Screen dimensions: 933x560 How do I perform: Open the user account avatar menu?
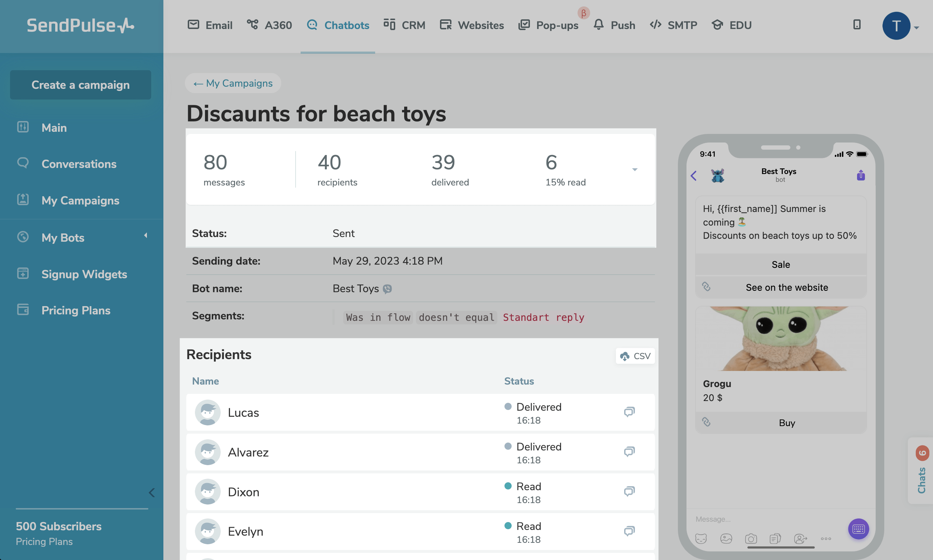coord(896,26)
